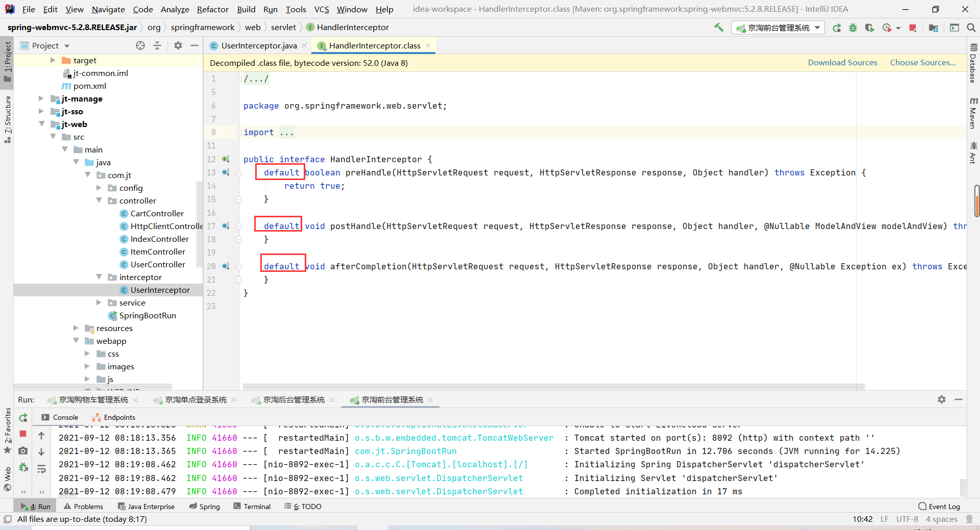The height and width of the screenshot is (530, 980).
Task: Open the run configuration dropdown
Action: point(778,28)
